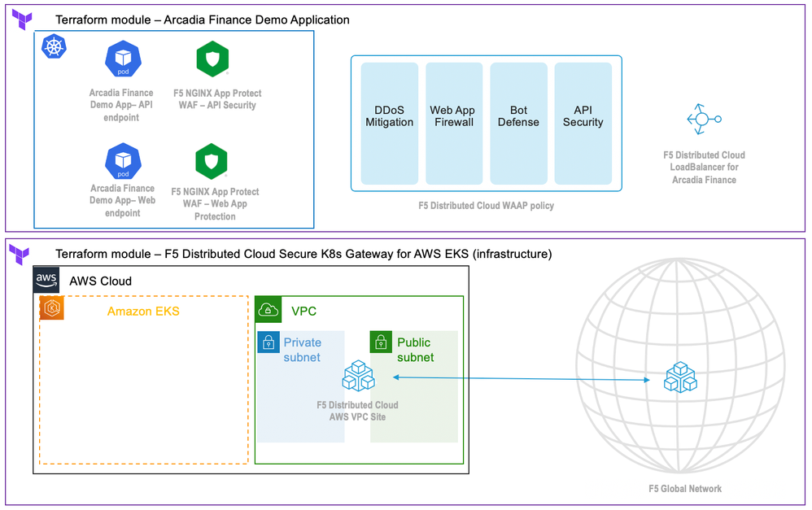Click the green VPC cloud icon

tap(268, 310)
